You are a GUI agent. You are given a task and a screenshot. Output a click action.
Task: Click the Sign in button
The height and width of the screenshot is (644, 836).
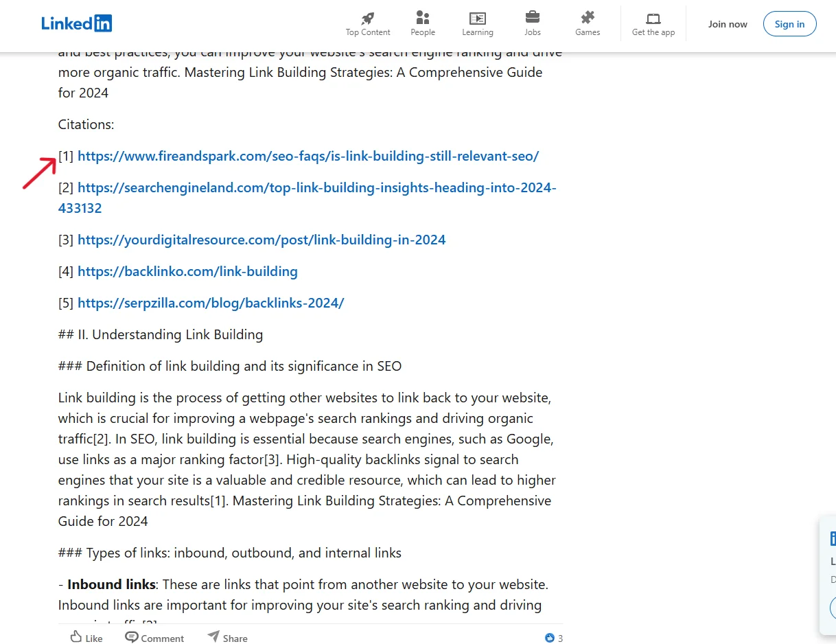[789, 23]
